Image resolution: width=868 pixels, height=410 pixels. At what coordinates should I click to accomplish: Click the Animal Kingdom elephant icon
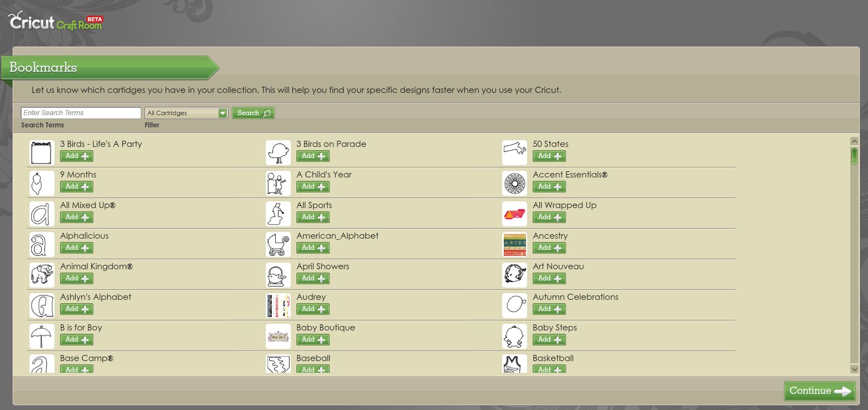point(42,275)
